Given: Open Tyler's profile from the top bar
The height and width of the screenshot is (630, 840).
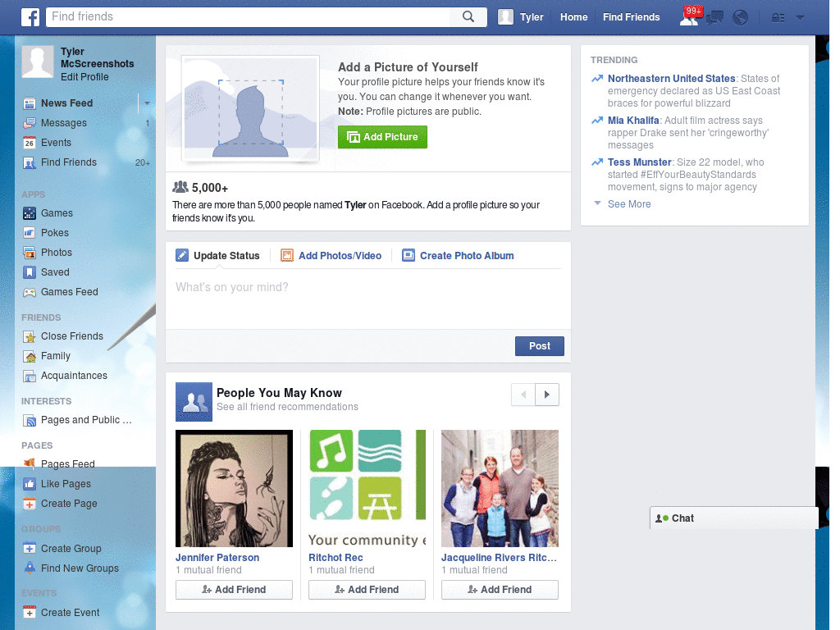Looking at the screenshot, I should tap(521, 17).
